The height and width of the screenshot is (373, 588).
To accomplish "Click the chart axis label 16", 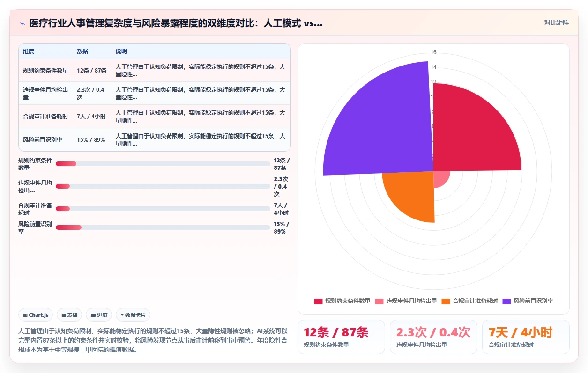I will pyautogui.click(x=433, y=52).
